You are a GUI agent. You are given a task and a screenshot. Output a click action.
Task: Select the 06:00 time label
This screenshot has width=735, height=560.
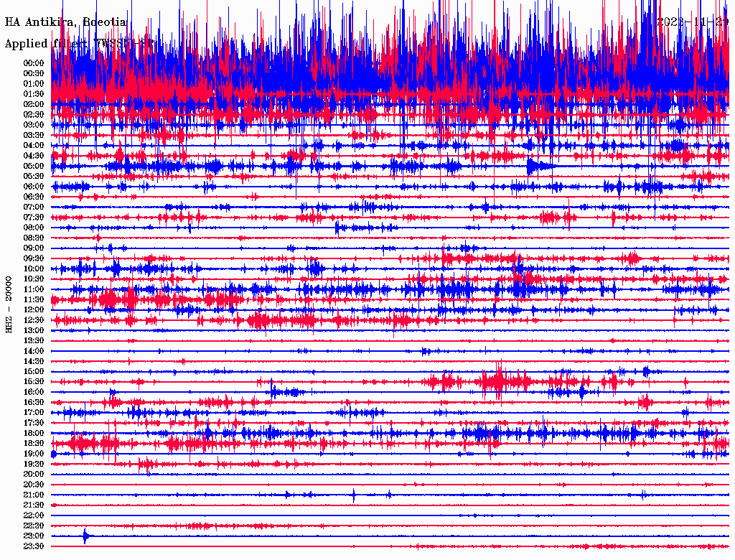click(34, 187)
